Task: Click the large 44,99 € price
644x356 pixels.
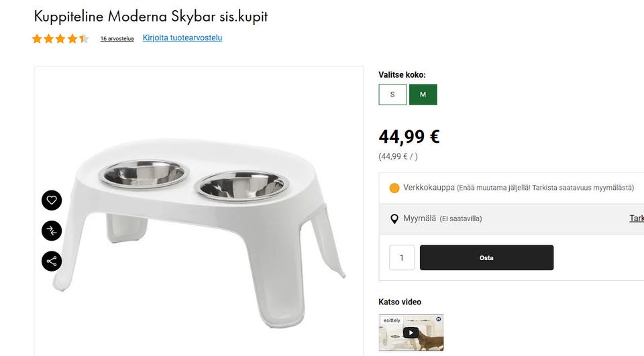Action: (409, 137)
